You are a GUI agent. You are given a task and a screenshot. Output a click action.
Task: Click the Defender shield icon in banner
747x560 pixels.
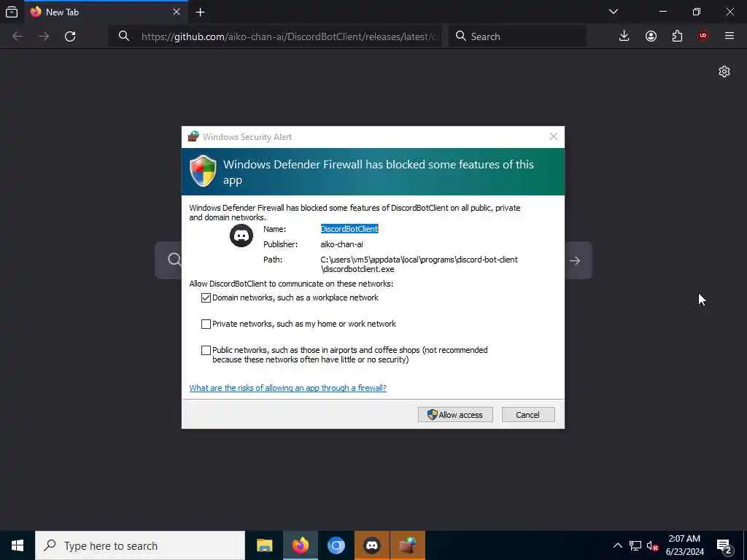[x=203, y=171]
